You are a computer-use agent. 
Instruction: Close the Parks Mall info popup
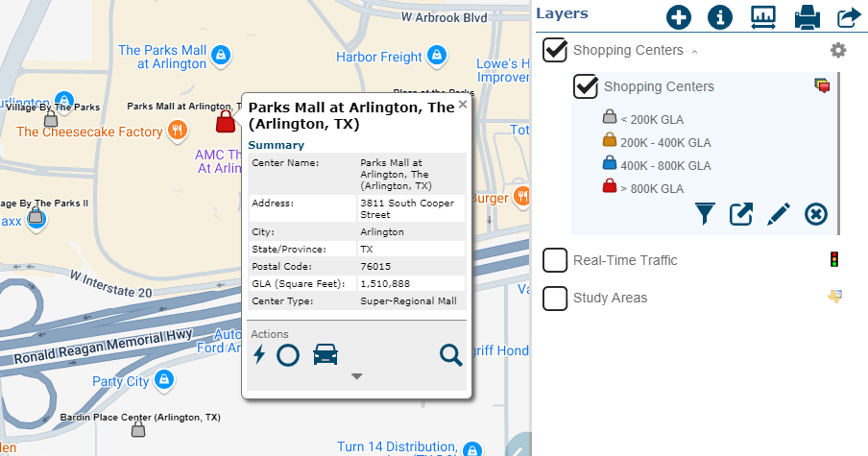(462, 104)
